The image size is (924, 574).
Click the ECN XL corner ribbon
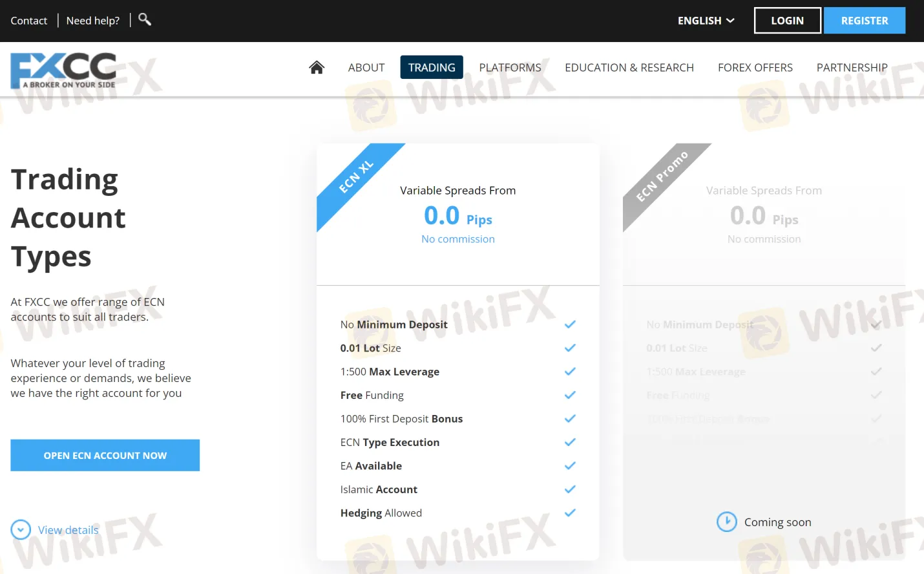click(x=356, y=177)
